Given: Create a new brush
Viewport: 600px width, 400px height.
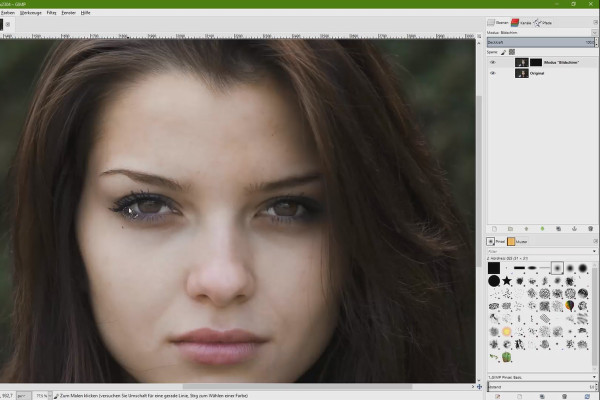Looking at the screenshot, I should [520, 397].
